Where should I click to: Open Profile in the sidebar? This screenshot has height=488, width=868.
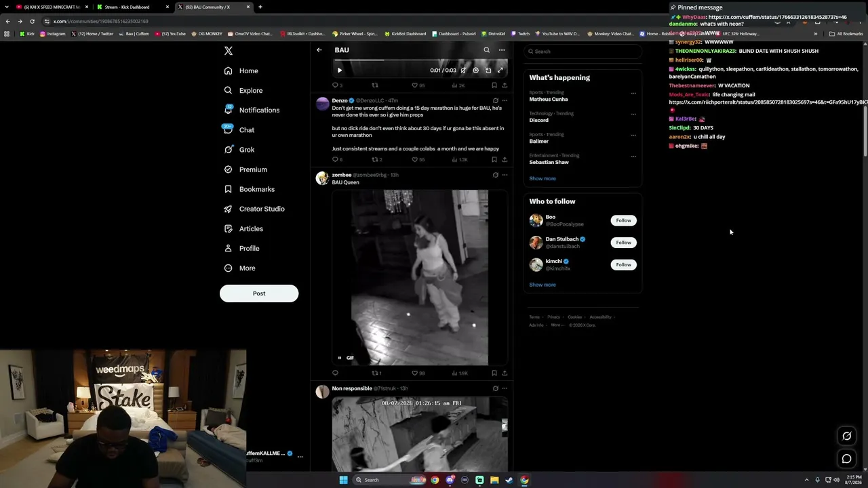[x=241, y=248]
